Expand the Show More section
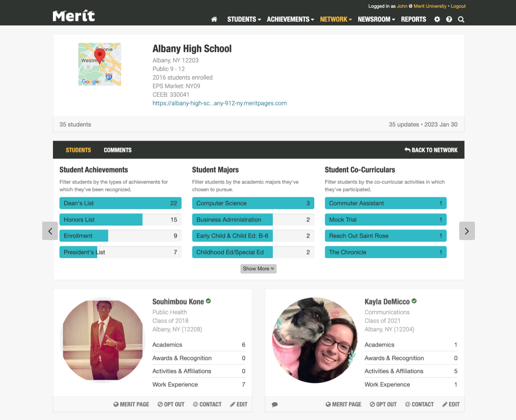The height and width of the screenshot is (420, 516). click(258, 268)
